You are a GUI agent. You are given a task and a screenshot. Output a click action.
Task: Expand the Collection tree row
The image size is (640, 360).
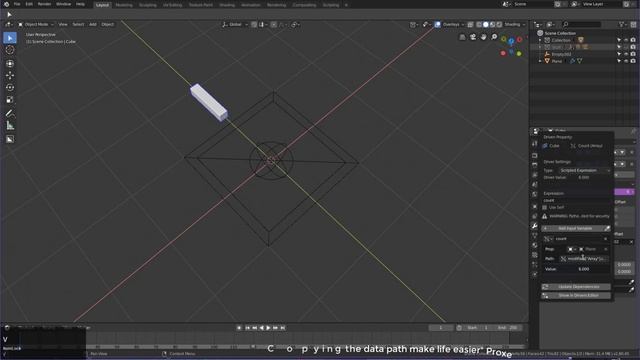pos(540,40)
